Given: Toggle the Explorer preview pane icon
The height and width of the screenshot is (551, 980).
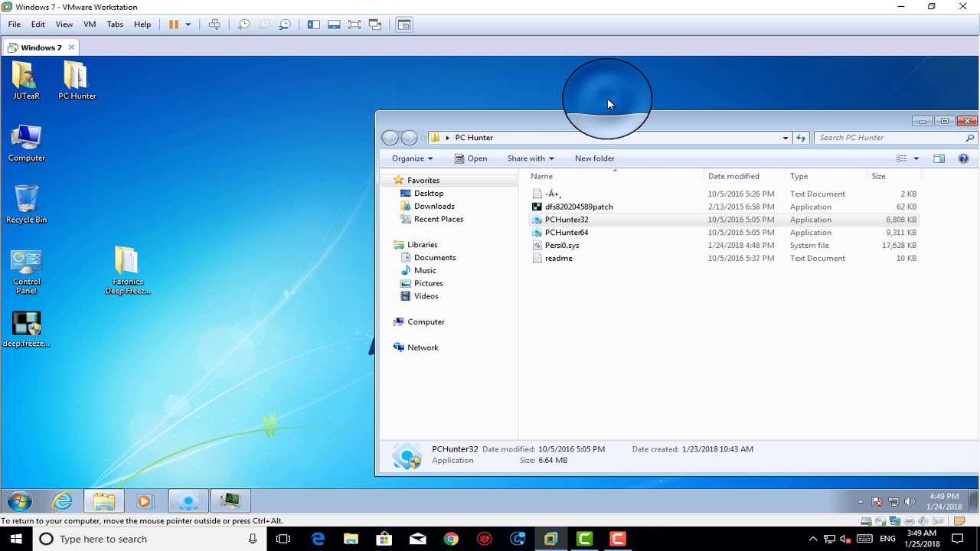Looking at the screenshot, I should coord(939,158).
